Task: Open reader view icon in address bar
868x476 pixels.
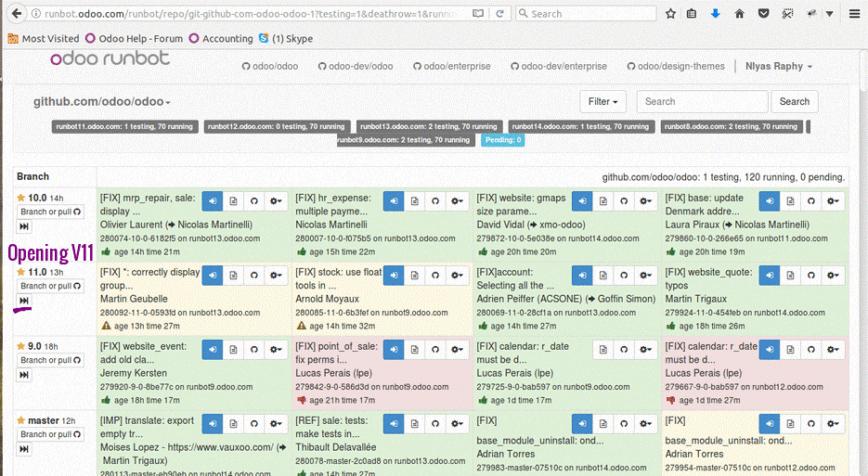Action: [478, 13]
